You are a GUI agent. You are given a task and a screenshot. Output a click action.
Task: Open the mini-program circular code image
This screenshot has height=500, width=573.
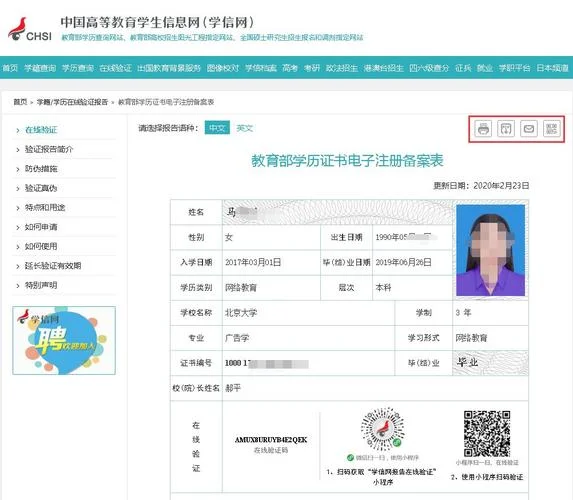click(x=382, y=429)
